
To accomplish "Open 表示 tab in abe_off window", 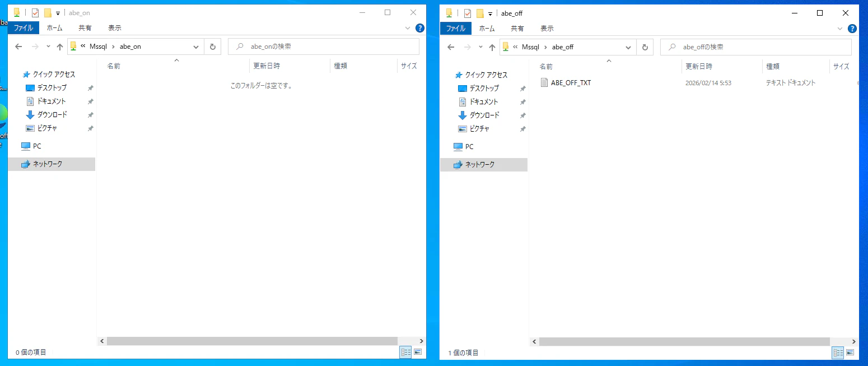I will click(x=547, y=29).
